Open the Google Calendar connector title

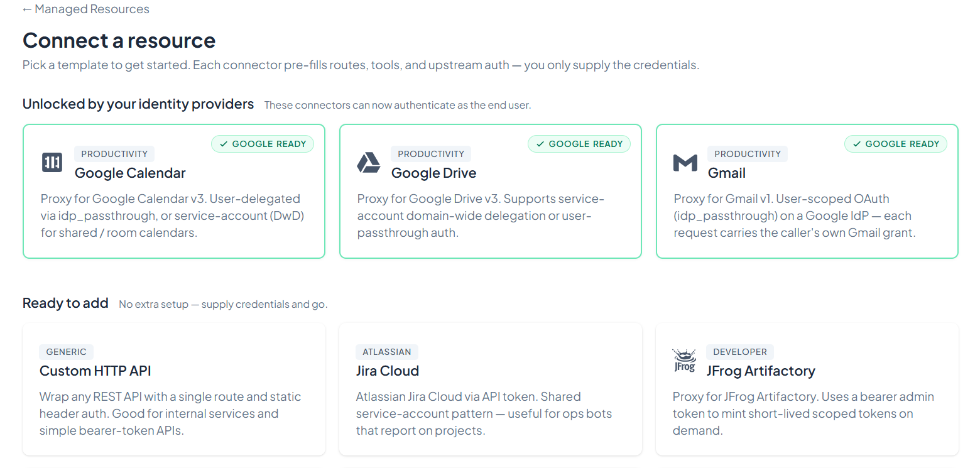pos(130,173)
